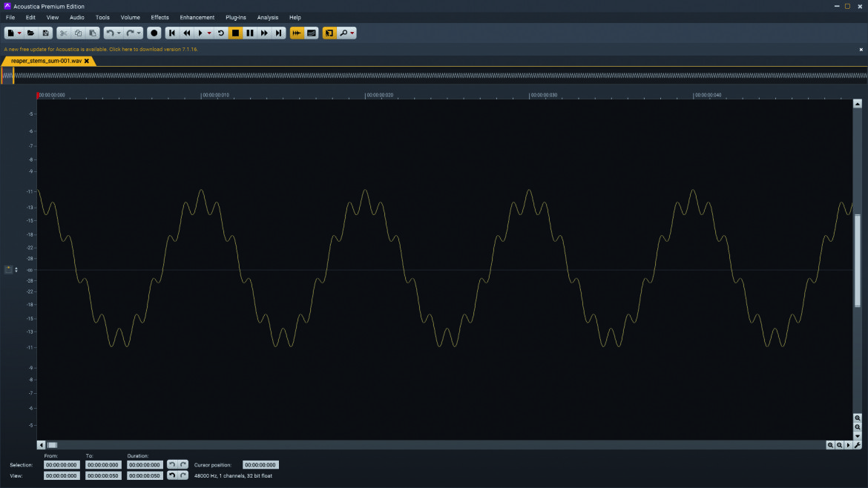868x488 pixels.
Task: Click the horizontal scrollbar thumb
Action: tap(52, 445)
